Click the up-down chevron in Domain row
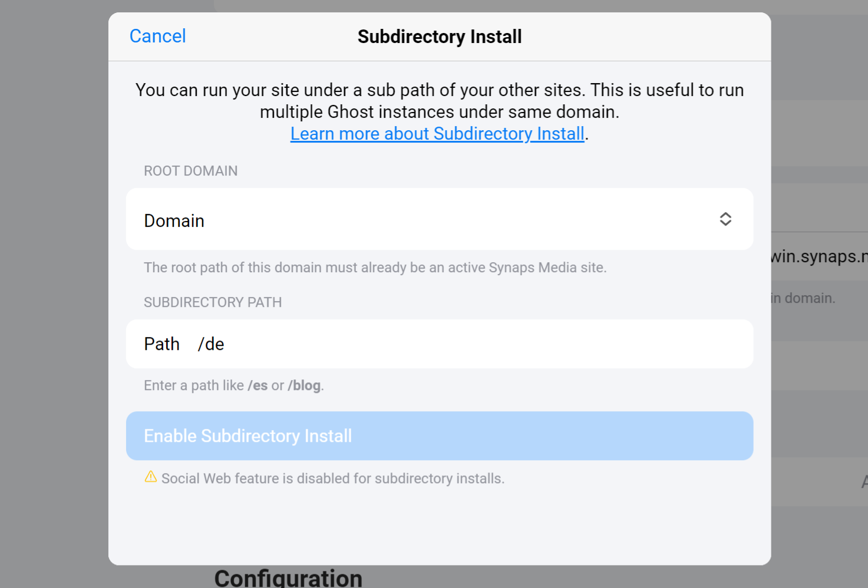The width and height of the screenshot is (868, 588). pyautogui.click(x=725, y=219)
